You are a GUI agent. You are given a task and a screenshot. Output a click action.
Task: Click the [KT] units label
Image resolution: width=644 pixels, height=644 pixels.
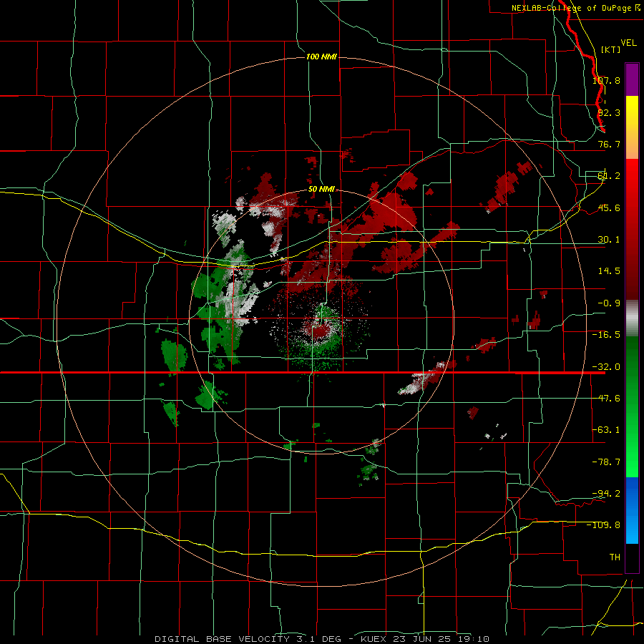pyautogui.click(x=611, y=49)
